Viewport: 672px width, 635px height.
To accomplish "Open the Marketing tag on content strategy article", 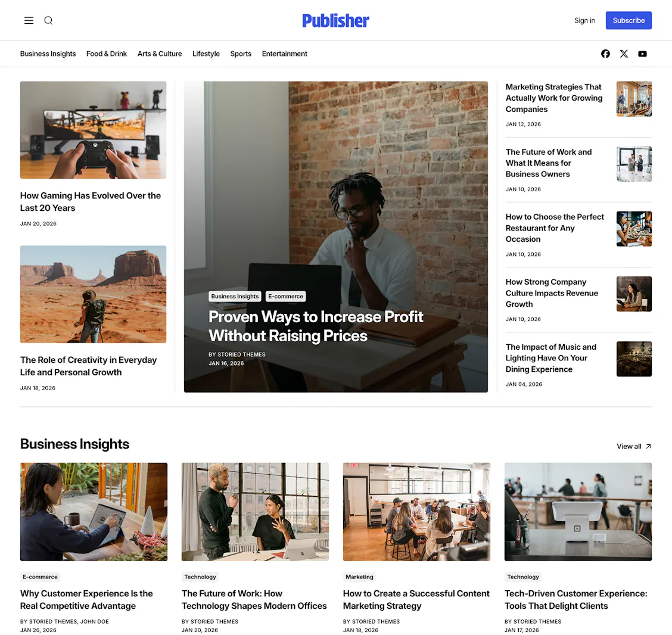I will tap(359, 577).
